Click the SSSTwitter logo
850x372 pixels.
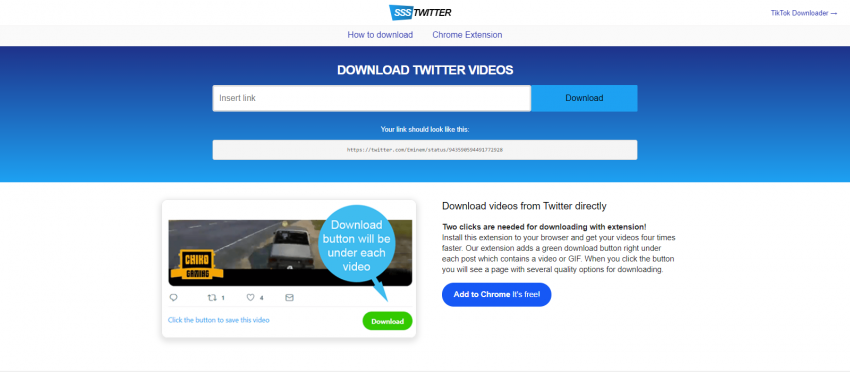tap(420, 12)
